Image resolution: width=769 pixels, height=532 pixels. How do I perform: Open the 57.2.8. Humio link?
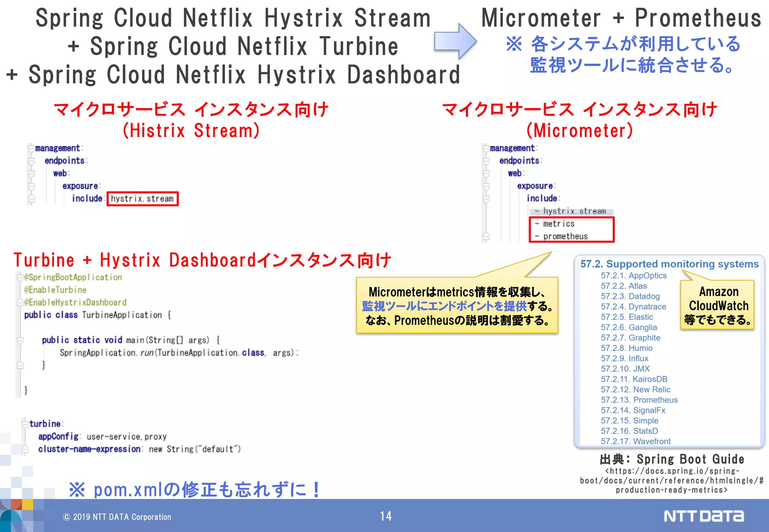tap(627, 348)
